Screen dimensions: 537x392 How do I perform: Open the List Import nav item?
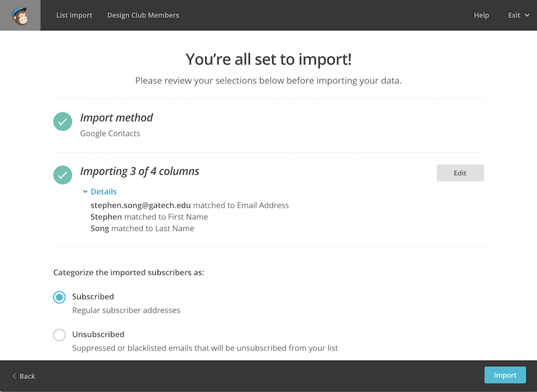[x=74, y=15]
